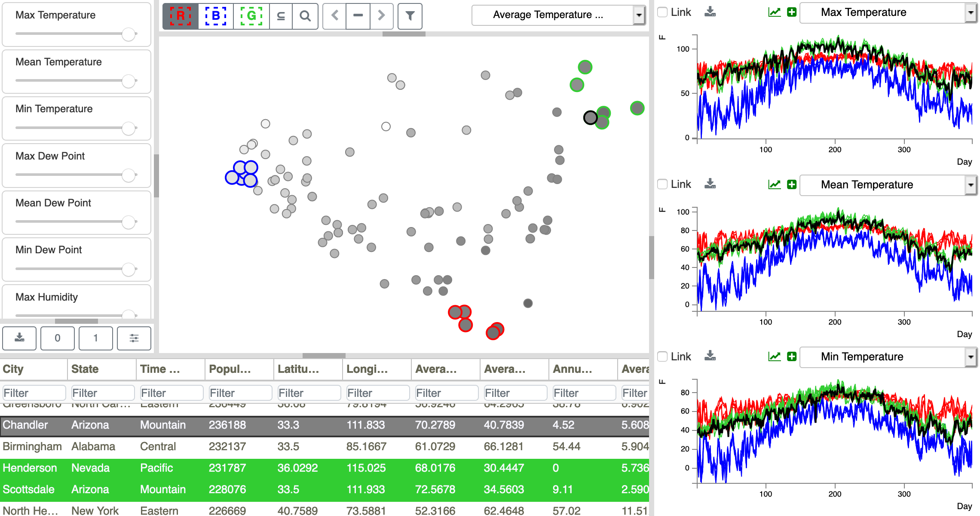Image resolution: width=980 pixels, height=516 pixels.
Task: Enable Link for the Min Temperature chart
Action: click(x=663, y=356)
